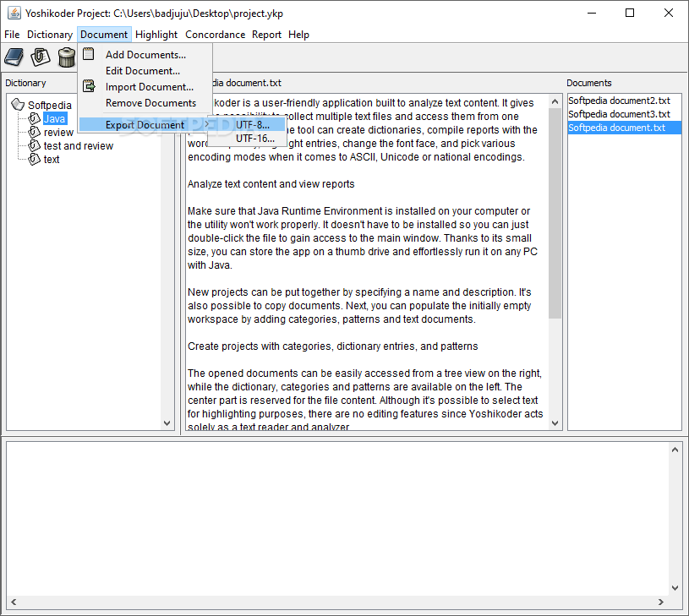Viewport: 689px width, 616px height.
Task: Maximize the Yoshikoder window
Action: (630, 14)
